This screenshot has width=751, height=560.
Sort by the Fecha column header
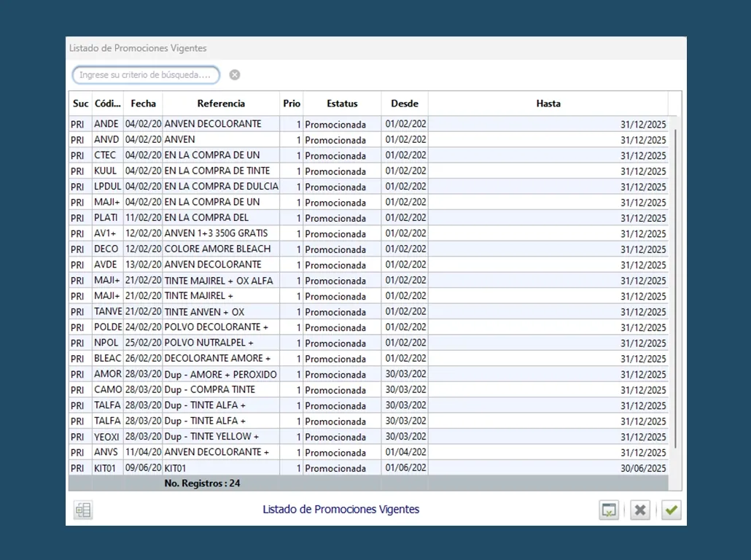click(143, 104)
